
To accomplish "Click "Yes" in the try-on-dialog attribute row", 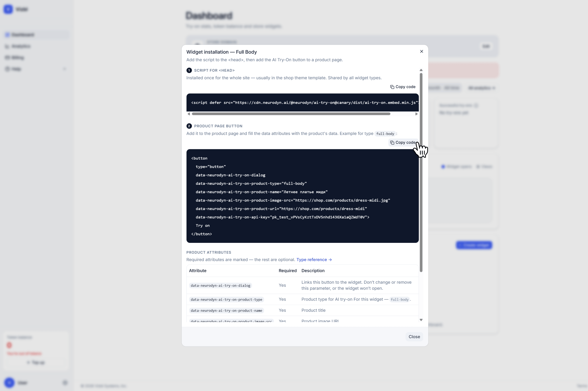I will (282, 285).
